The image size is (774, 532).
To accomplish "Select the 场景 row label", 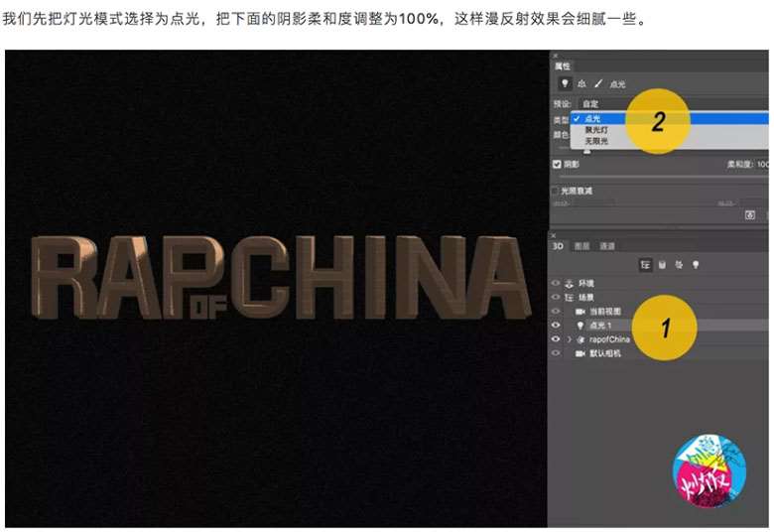I will pos(585,298).
